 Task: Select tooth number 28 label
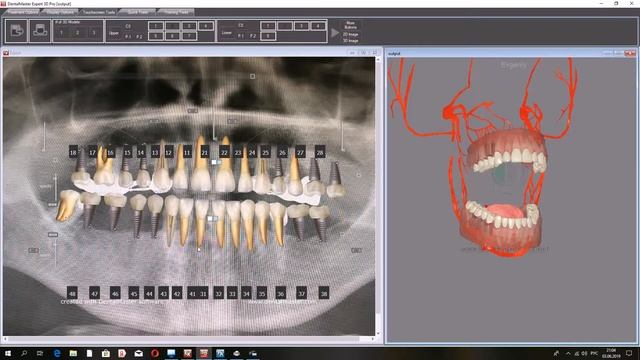pos(320,153)
